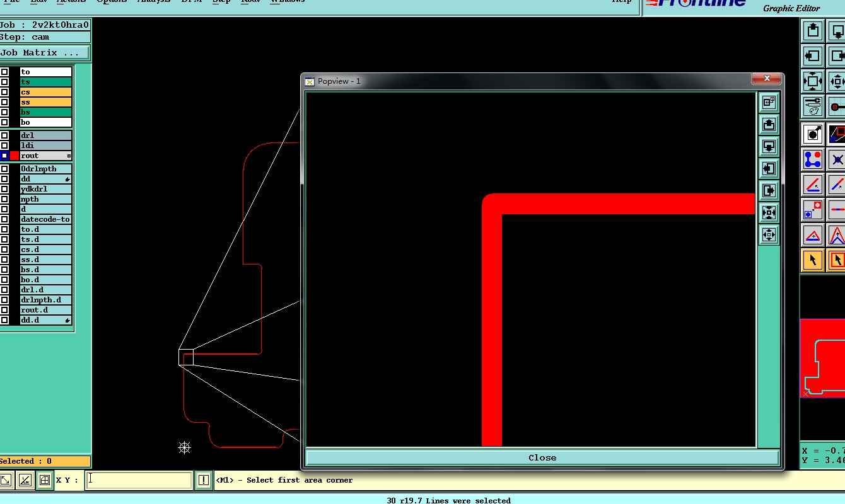Screen dimensions: 845x504
Task: Select layer name 0drlmpth
Action: (x=45, y=169)
